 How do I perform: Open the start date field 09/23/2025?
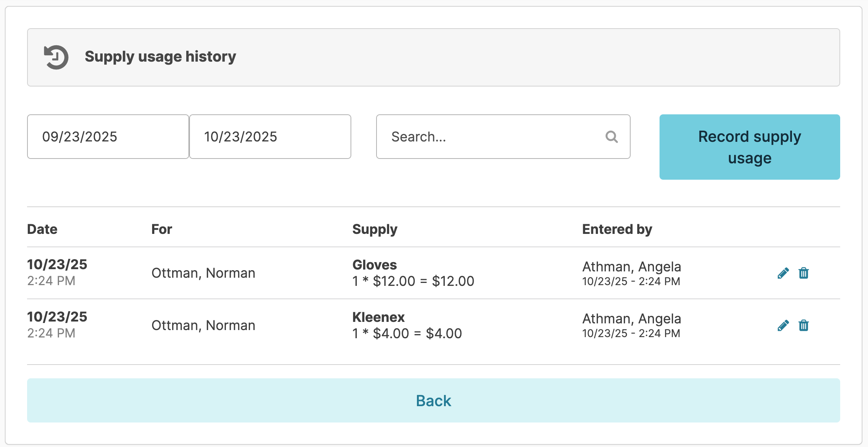pos(108,137)
